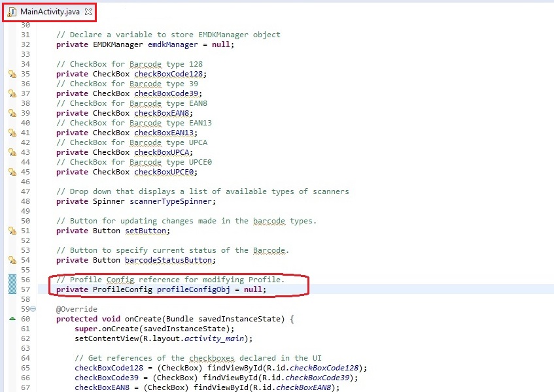Screen dimensions: 554x392
Task: Click the quick diff change bar at line 57
Action: coord(12,289)
